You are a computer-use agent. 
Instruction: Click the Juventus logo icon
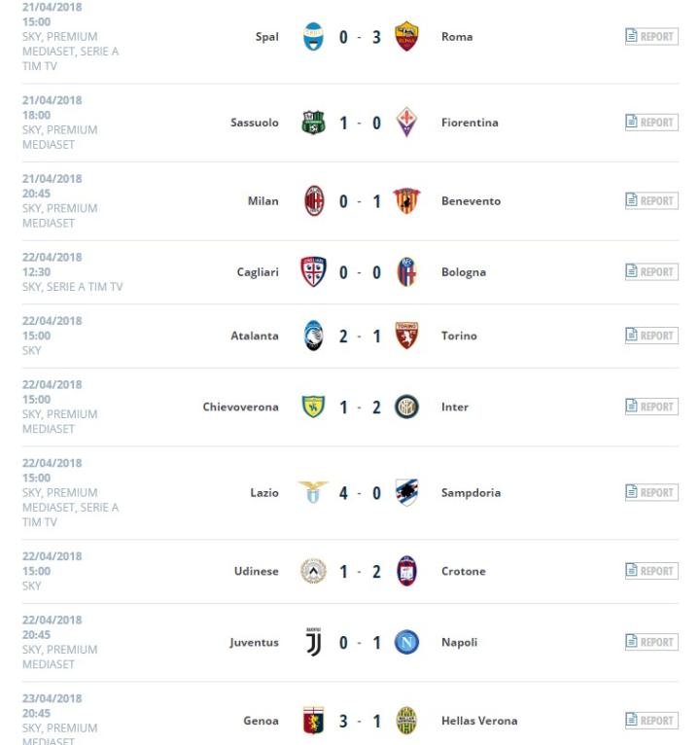[313, 642]
